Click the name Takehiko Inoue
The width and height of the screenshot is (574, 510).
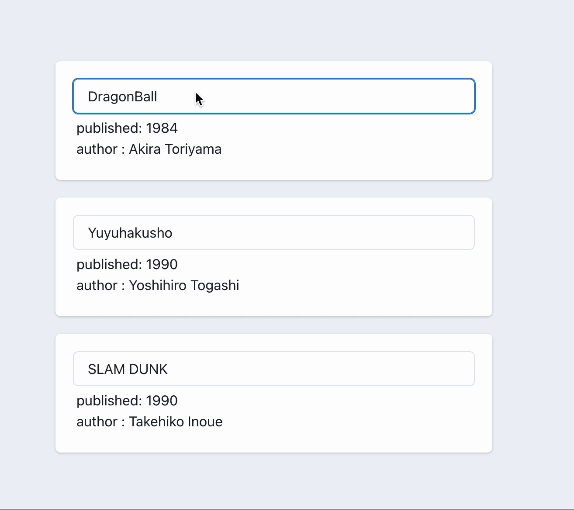[x=176, y=422]
